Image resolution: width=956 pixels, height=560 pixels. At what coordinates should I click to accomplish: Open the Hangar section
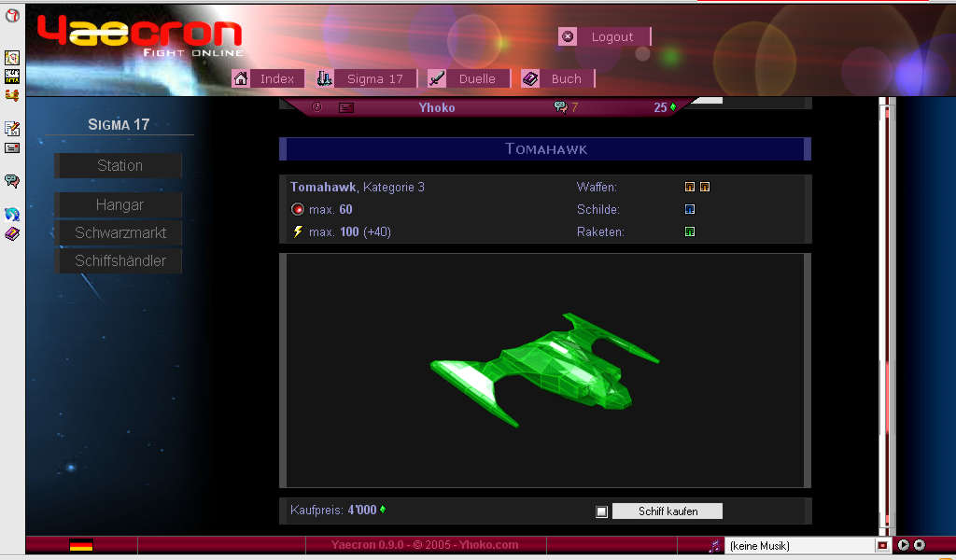[x=119, y=204]
